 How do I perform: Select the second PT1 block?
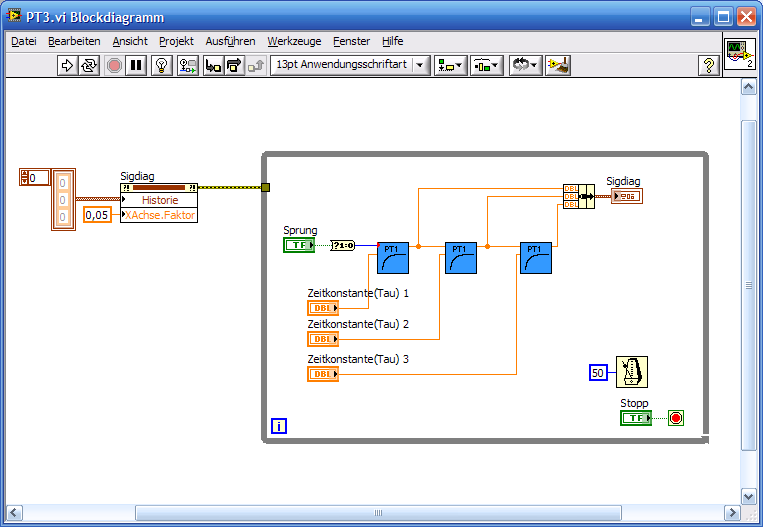pos(461,258)
